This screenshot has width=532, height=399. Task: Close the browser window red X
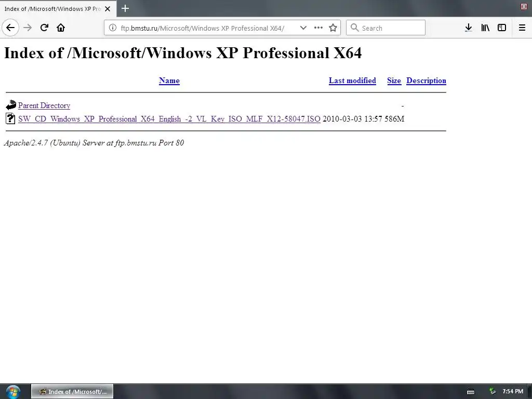tap(524, 6)
